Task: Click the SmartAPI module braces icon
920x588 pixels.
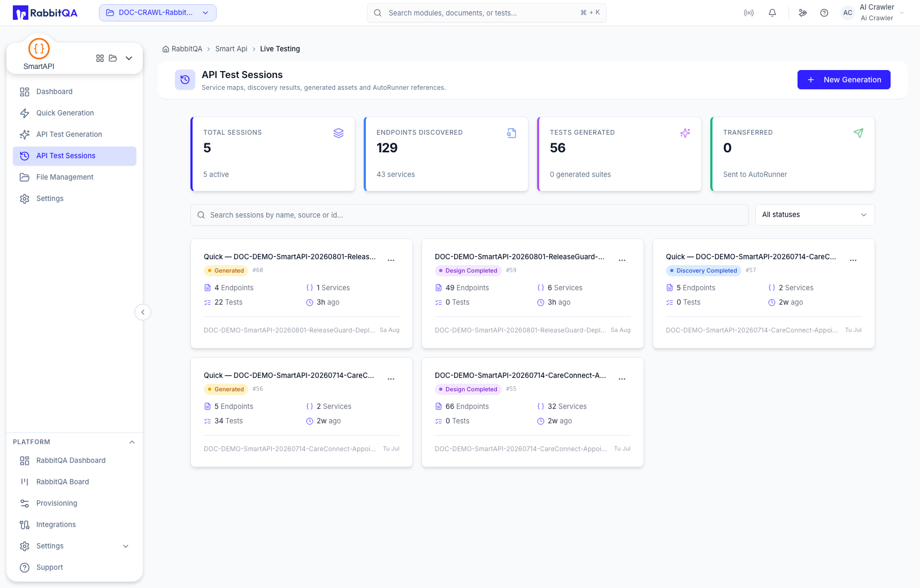Action: coord(39,49)
